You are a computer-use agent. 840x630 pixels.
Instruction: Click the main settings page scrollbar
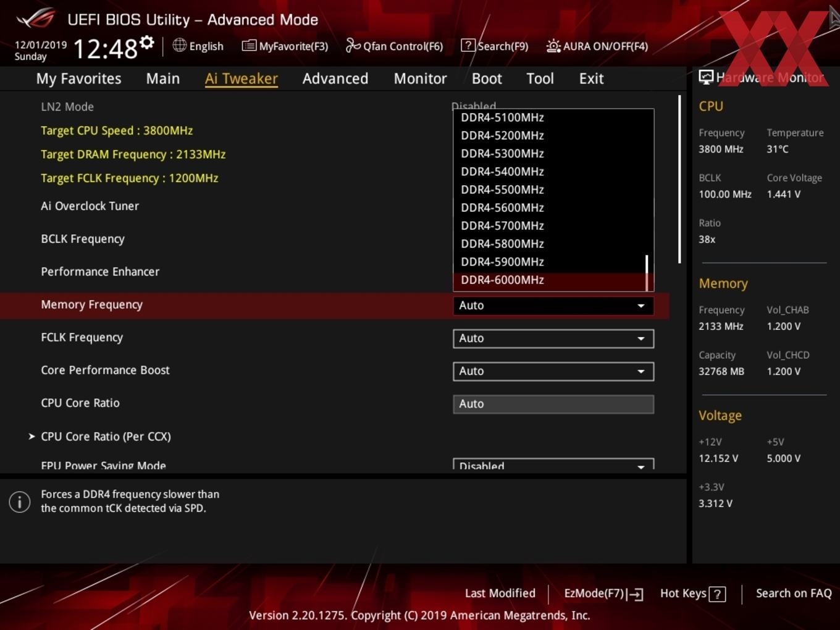679,179
